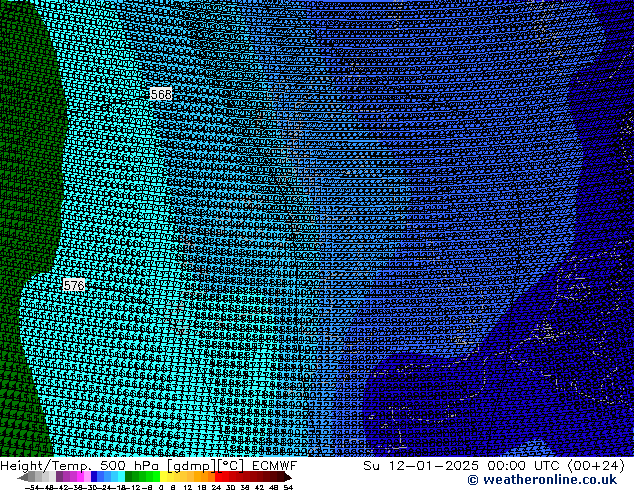634x490 pixels.
Task: Click the 'Height/Temp. 500 hPa' map title
Action: [x=81, y=466]
